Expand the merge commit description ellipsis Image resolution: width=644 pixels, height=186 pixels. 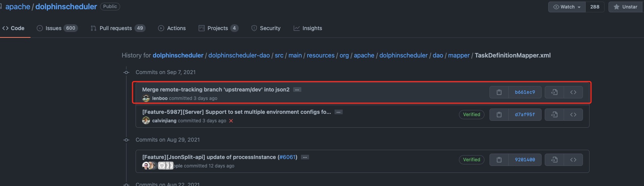(x=297, y=90)
